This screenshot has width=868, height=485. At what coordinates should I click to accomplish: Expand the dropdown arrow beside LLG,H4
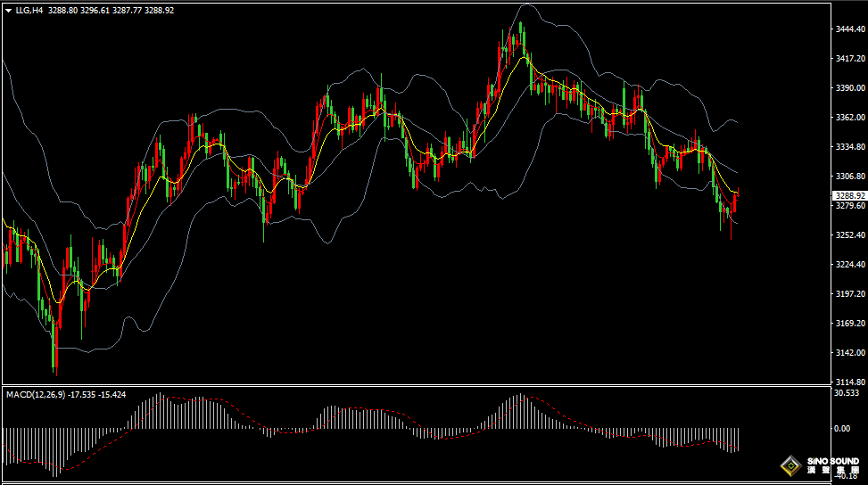pyautogui.click(x=7, y=10)
